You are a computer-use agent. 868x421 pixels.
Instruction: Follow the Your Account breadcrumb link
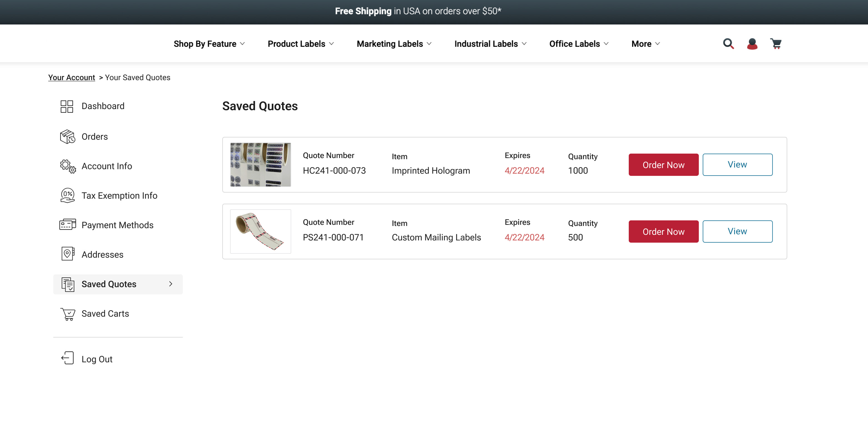[x=71, y=78]
